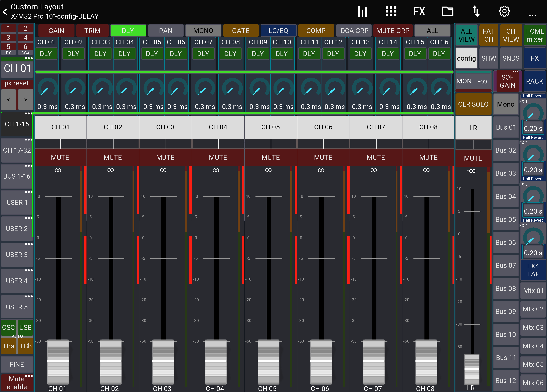Switch to the COMP tab
The width and height of the screenshot is (547, 392).
(x=316, y=30)
